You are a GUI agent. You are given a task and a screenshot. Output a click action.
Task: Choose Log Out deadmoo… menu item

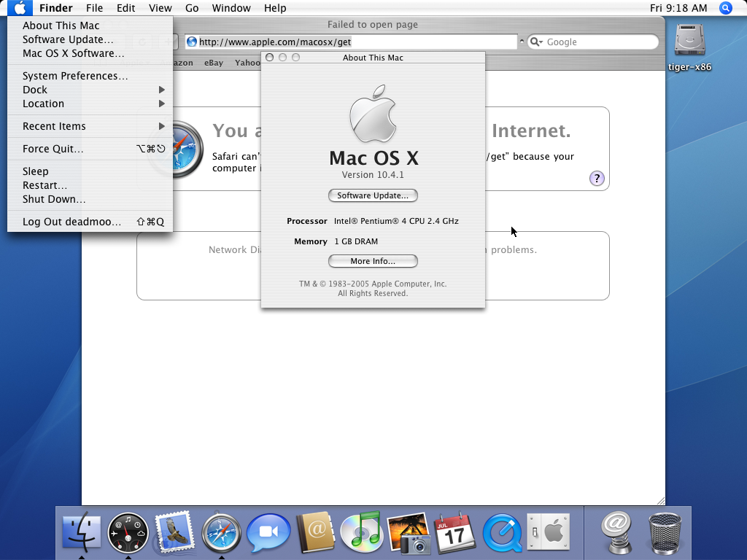coord(90,222)
